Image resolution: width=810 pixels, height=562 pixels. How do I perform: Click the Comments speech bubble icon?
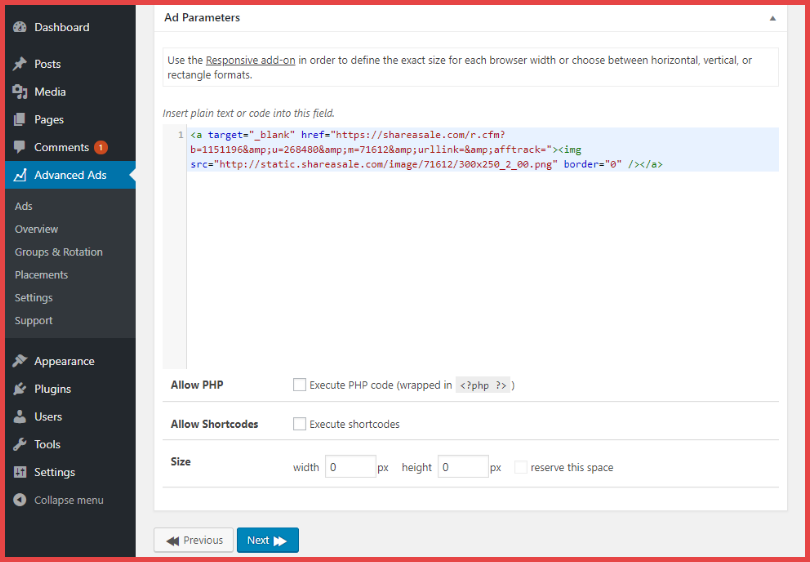tap(20, 148)
